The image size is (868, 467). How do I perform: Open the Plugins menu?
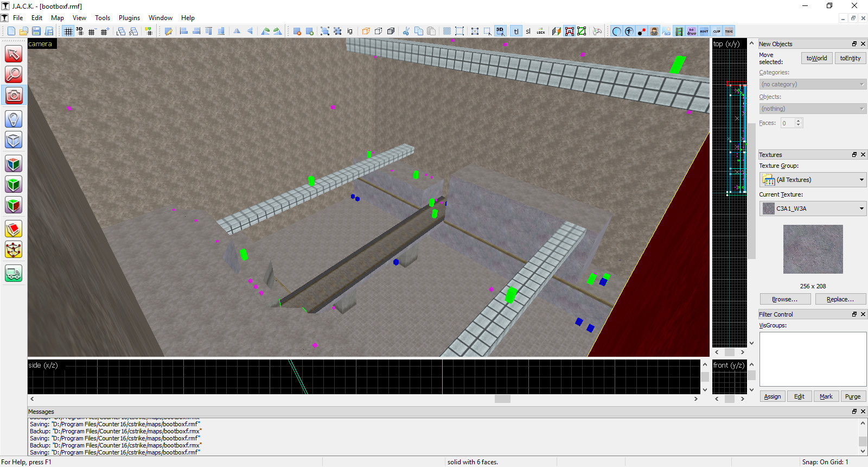pyautogui.click(x=129, y=18)
